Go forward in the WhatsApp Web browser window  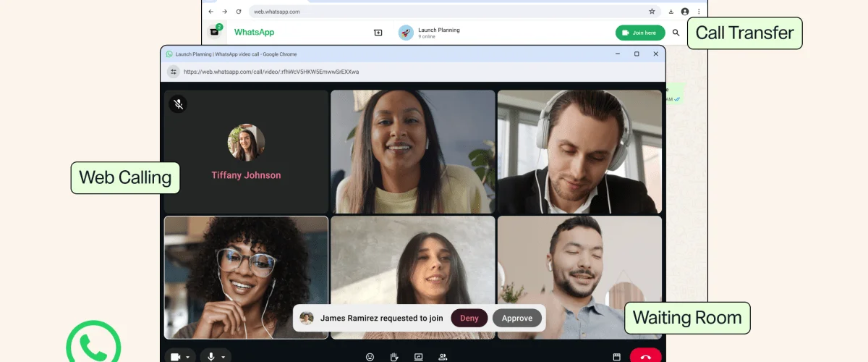coord(225,12)
